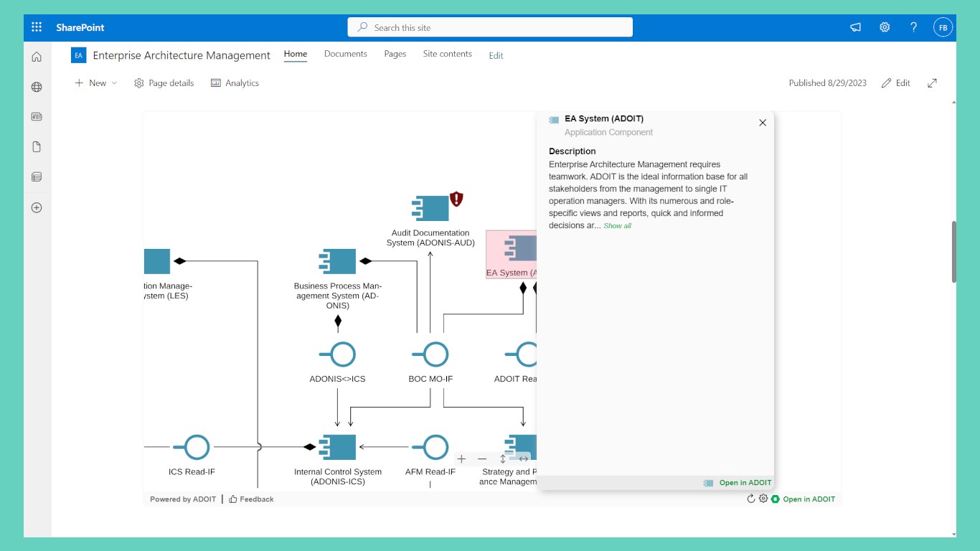Viewport: 980px width, 551px height.
Task: Zoom in the diagram with the plus icon
Action: (x=461, y=458)
